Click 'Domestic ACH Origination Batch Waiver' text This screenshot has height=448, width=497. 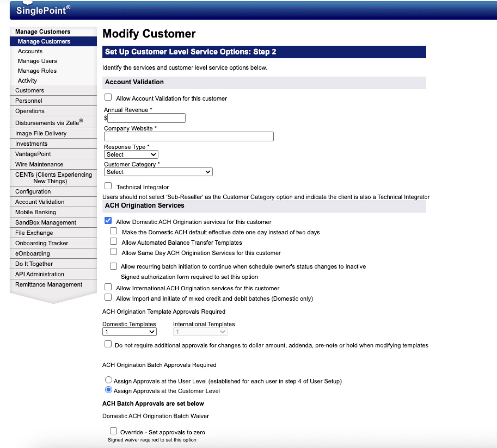pos(156,416)
